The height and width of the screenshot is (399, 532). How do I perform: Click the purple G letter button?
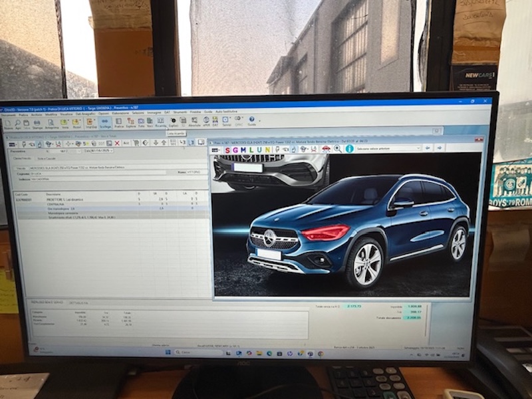coord(235,150)
